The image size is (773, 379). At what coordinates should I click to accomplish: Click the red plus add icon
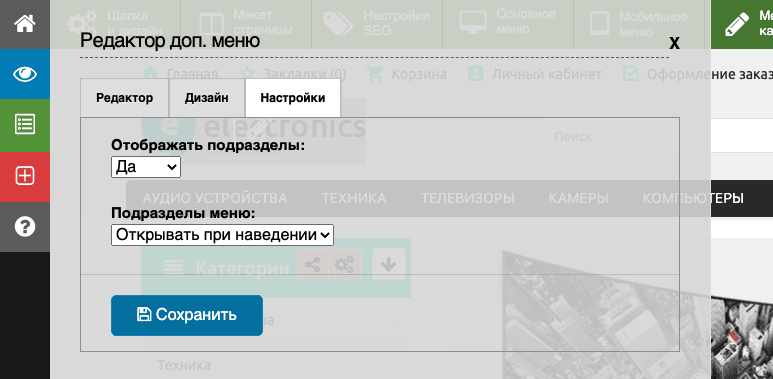pyautogui.click(x=25, y=176)
